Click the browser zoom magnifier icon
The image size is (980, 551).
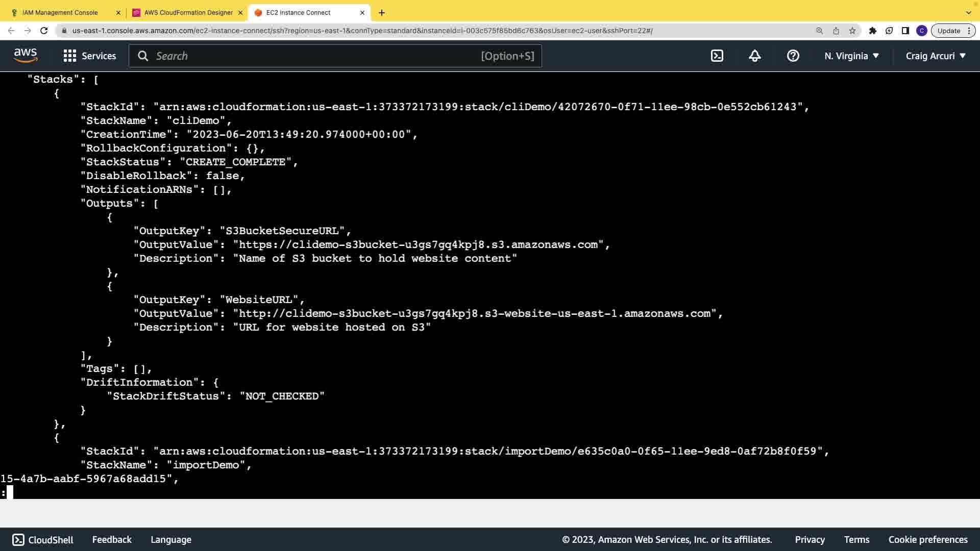click(x=820, y=31)
